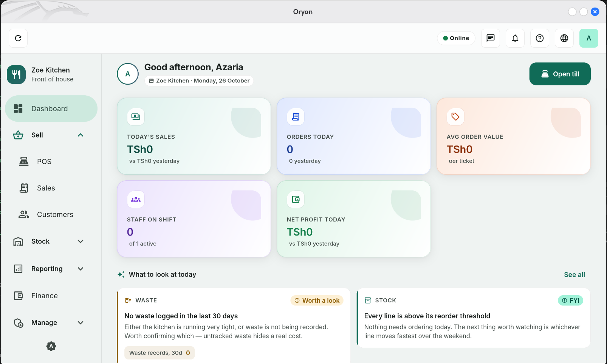Click the Worth a look badge

317,300
